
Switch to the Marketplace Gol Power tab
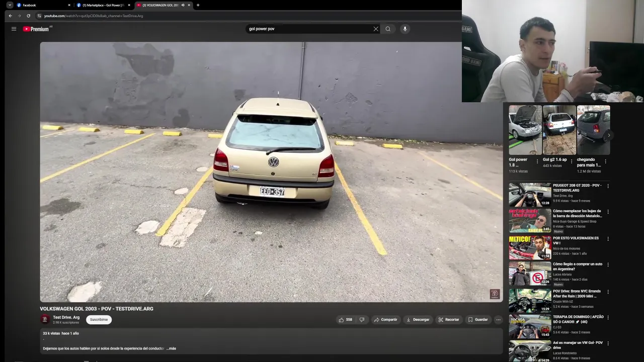tap(103, 5)
